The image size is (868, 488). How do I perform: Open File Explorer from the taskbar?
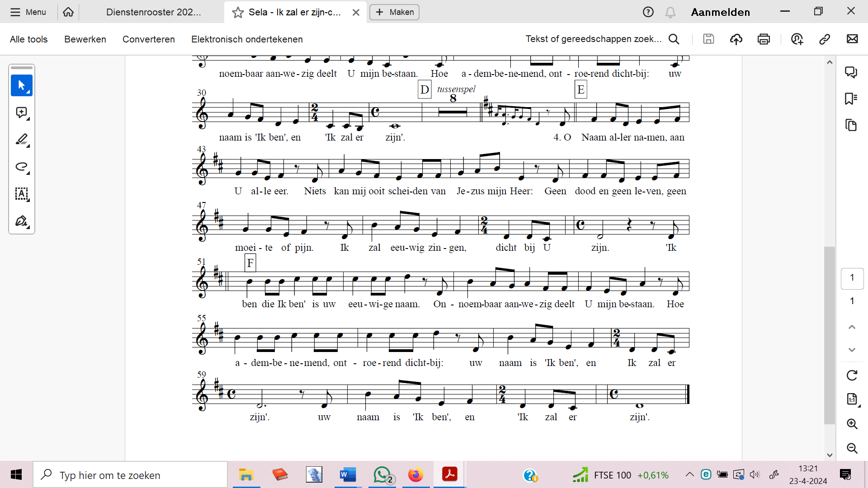[246, 475]
